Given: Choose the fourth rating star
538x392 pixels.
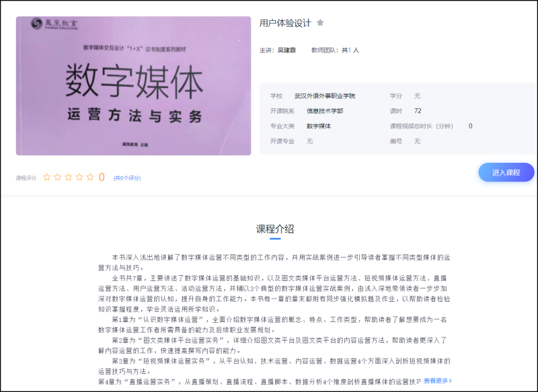Looking at the screenshot, I should pos(79,178).
